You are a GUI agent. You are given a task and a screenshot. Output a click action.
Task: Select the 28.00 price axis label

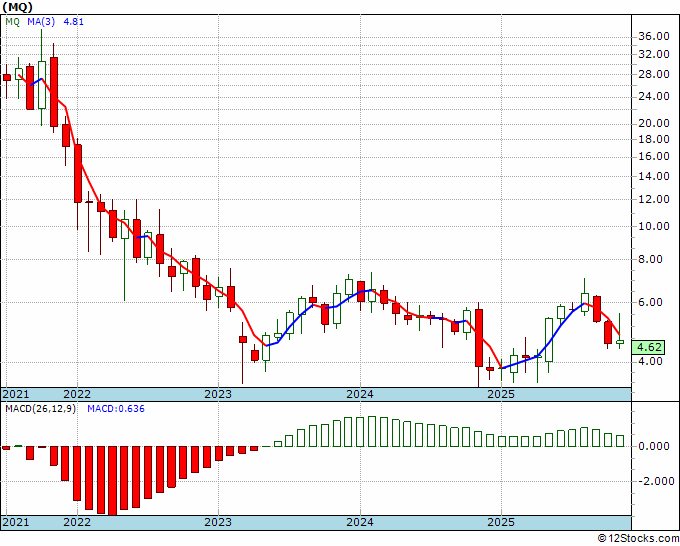click(x=654, y=74)
